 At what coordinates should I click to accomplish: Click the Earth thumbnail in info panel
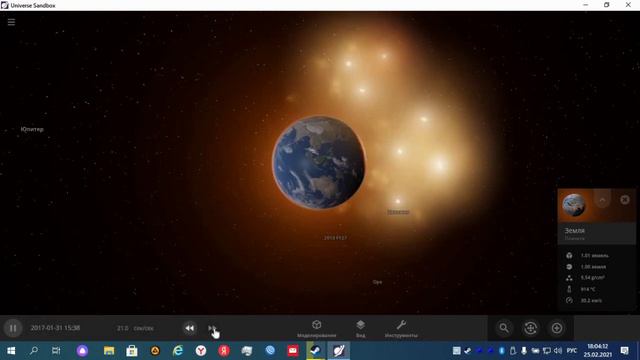click(x=573, y=205)
